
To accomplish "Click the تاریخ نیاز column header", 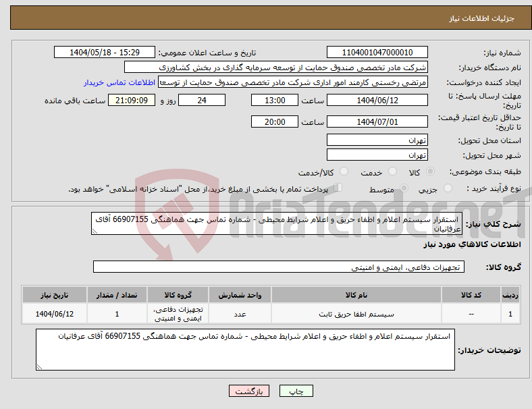I will pos(55,295).
